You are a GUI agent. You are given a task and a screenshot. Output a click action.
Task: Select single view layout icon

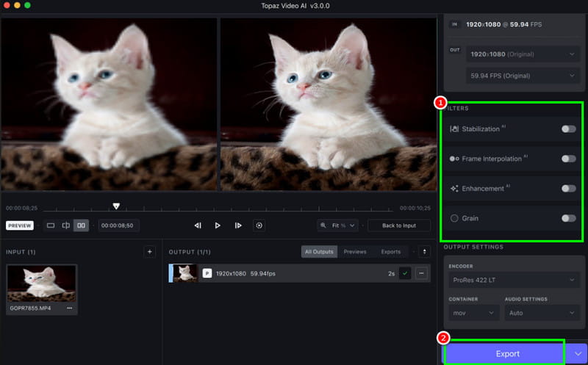pyautogui.click(x=51, y=225)
